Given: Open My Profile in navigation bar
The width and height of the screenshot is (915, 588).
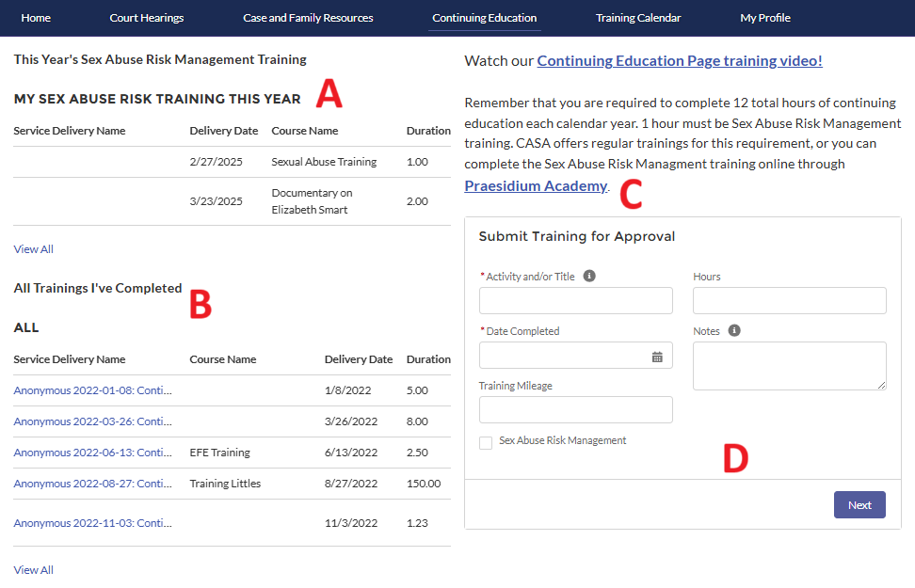Looking at the screenshot, I should (x=765, y=18).
